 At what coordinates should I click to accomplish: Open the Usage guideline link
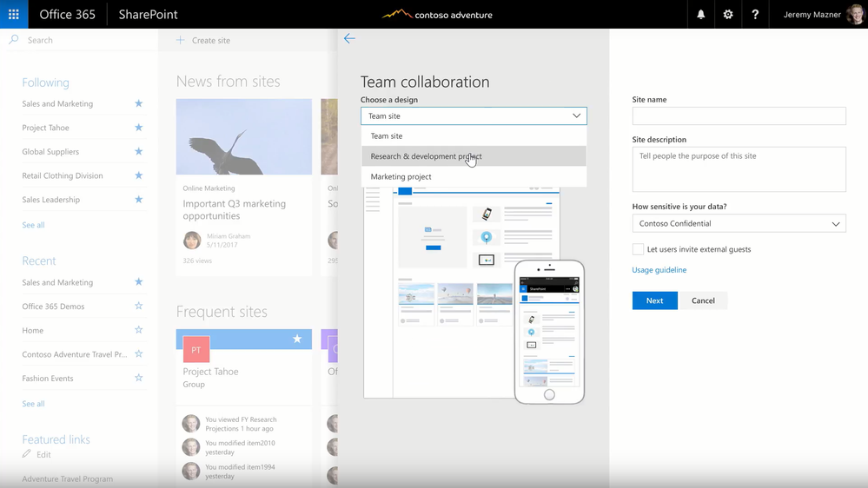point(659,270)
